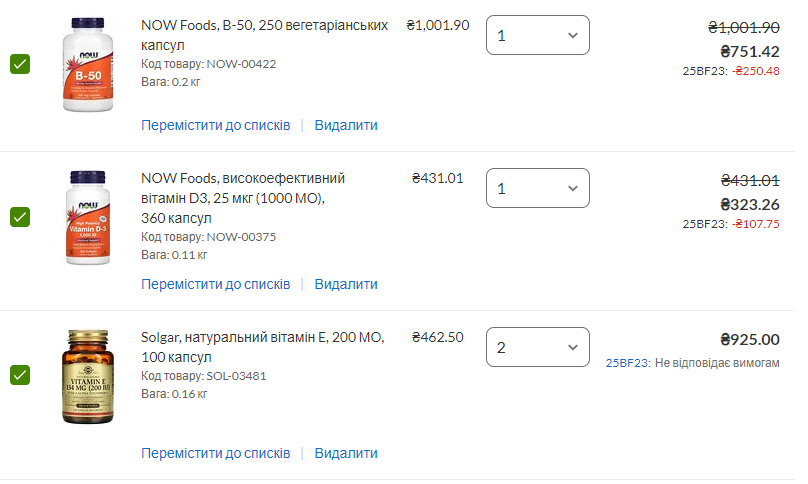
Task: Click Видалити for the Vitamin D3 item
Action: click(x=346, y=285)
